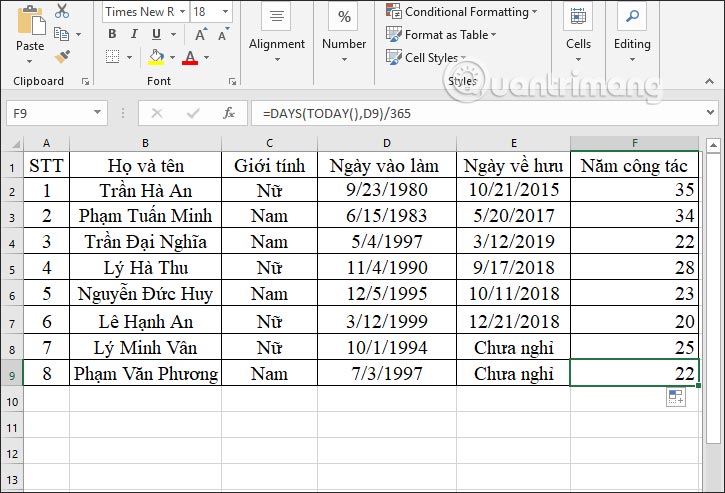Select header cell 'Năm công tác'
Viewport: 725px width, 493px height.
tap(634, 166)
